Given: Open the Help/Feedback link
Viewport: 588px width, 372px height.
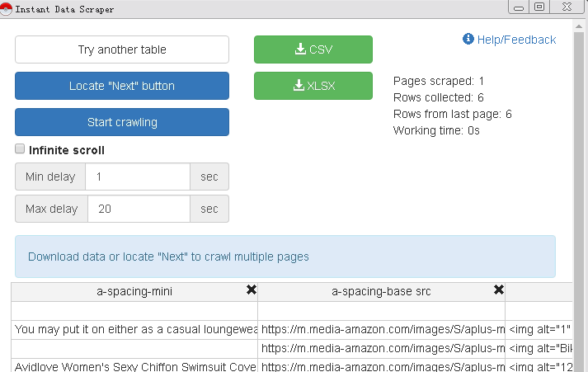Looking at the screenshot, I should 516,40.
